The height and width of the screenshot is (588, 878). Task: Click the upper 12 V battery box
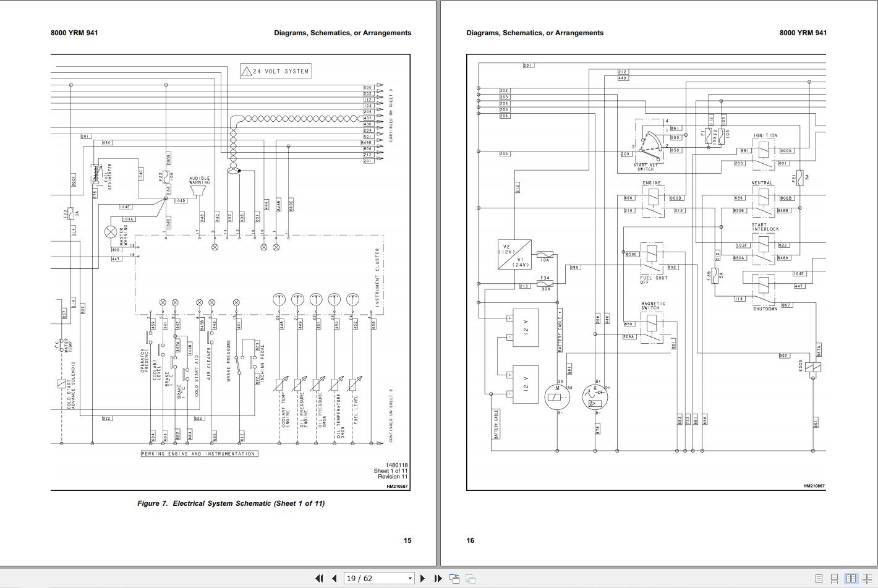[526, 328]
